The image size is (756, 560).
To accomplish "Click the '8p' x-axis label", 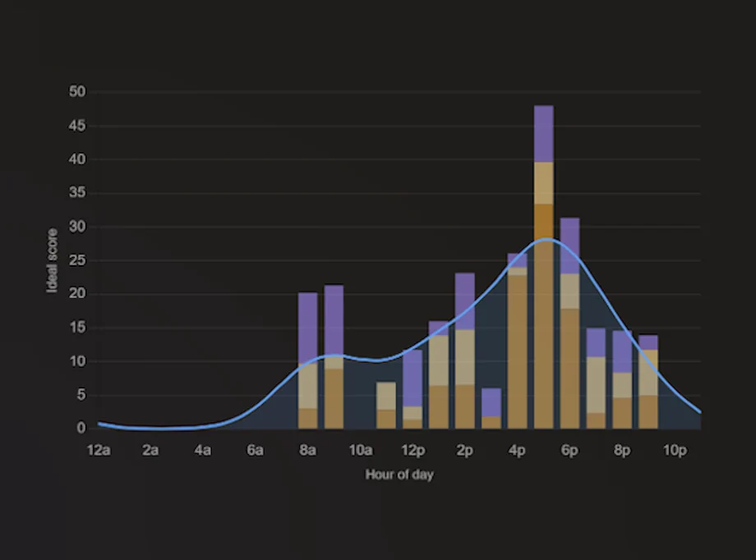I will pos(622,450).
